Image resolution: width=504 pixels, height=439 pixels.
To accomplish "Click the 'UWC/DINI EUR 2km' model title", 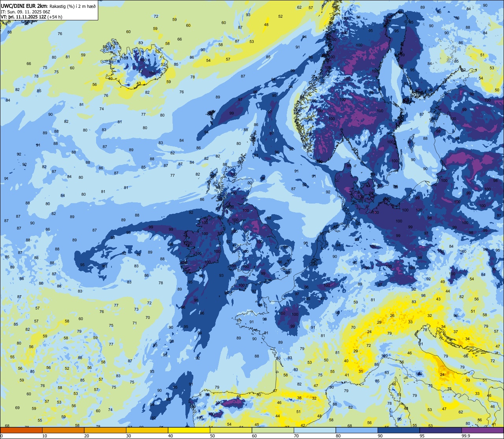I will (x=24, y=5).
